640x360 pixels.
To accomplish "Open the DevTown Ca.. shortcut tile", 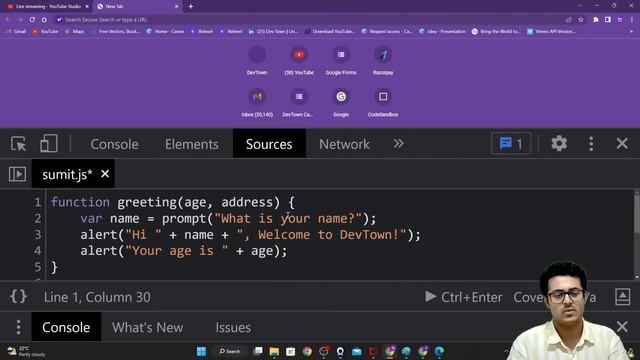I will point(298,102).
